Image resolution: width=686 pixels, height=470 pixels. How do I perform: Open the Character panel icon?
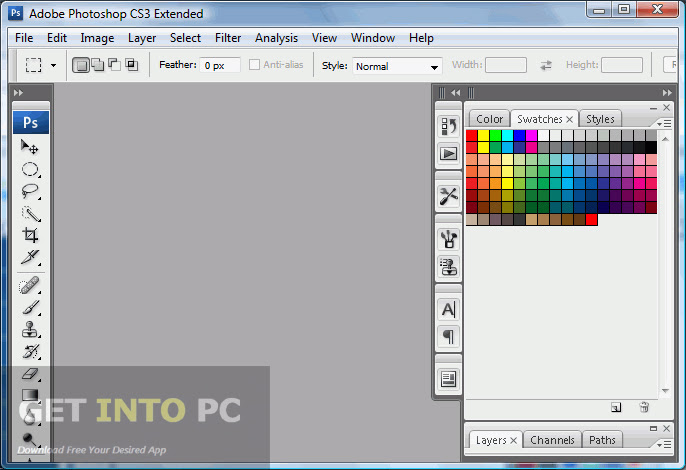(448, 309)
